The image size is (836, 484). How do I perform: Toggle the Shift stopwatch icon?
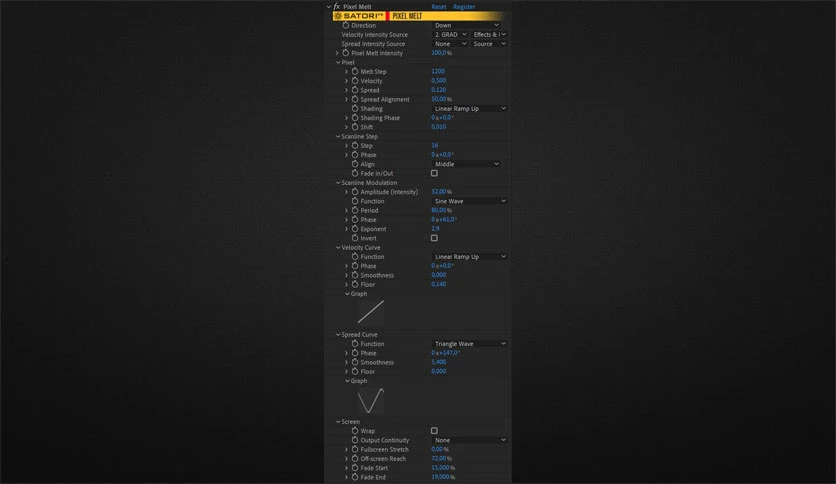pyautogui.click(x=355, y=127)
